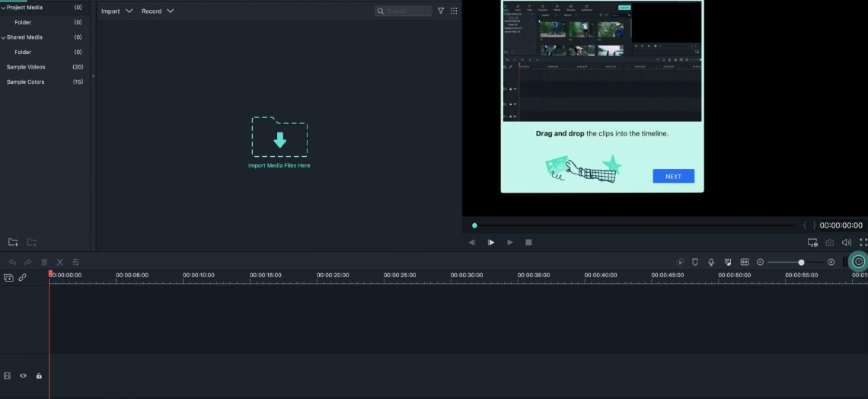Click the render preview icon in timeline toolbar
The image size is (868, 399).
coord(681,262)
